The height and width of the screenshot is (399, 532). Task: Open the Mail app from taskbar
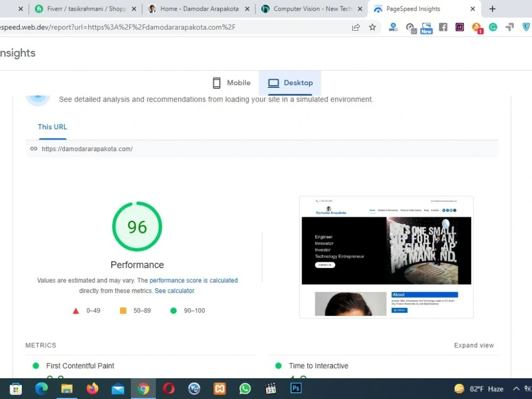point(118,389)
